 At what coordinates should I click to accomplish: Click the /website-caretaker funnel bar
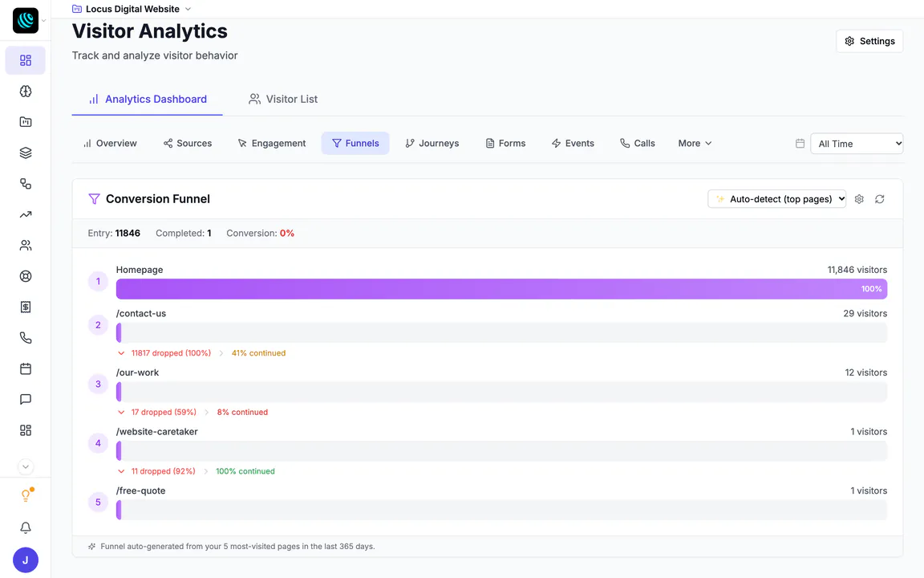tap(501, 450)
